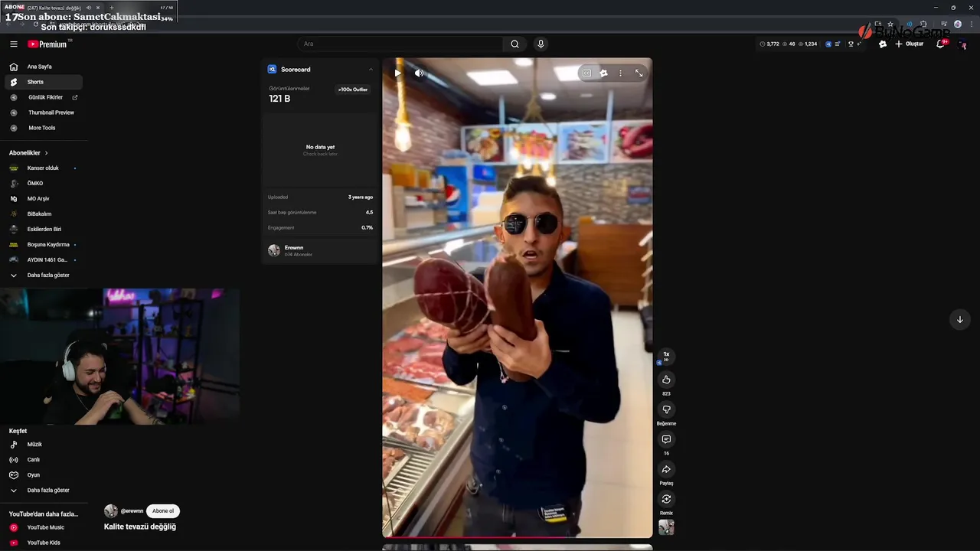Open Müzik under Keşfet
Image resolution: width=980 pixels, height=551 pixels.
[44, 444]
